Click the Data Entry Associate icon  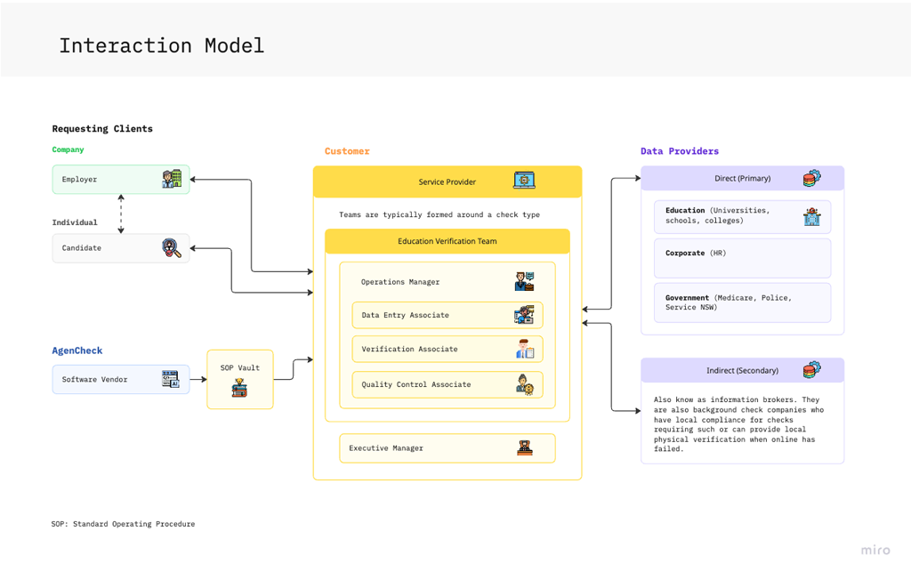tap(524, 315)
